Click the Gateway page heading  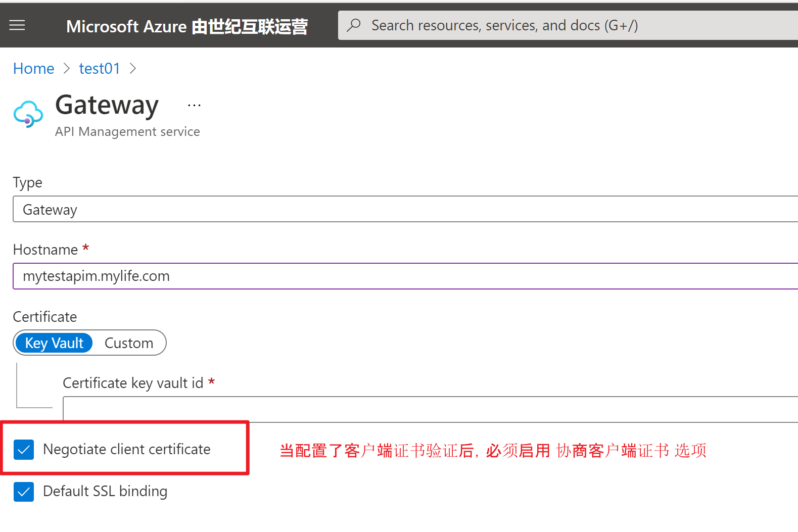[x=107, y=105]
